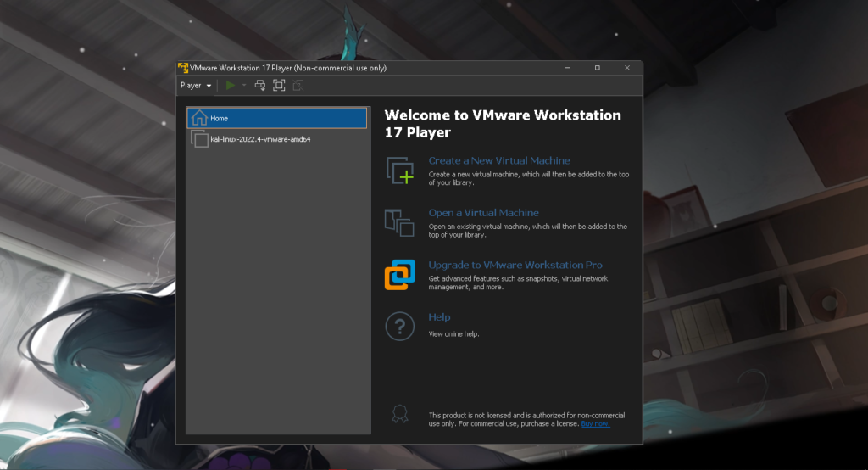
Task: Click 'View online help.' text
Action: [x=454, y=334]
